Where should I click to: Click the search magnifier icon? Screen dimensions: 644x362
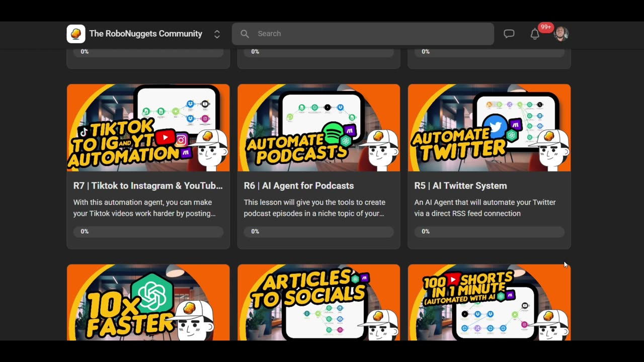pos(245,34)
